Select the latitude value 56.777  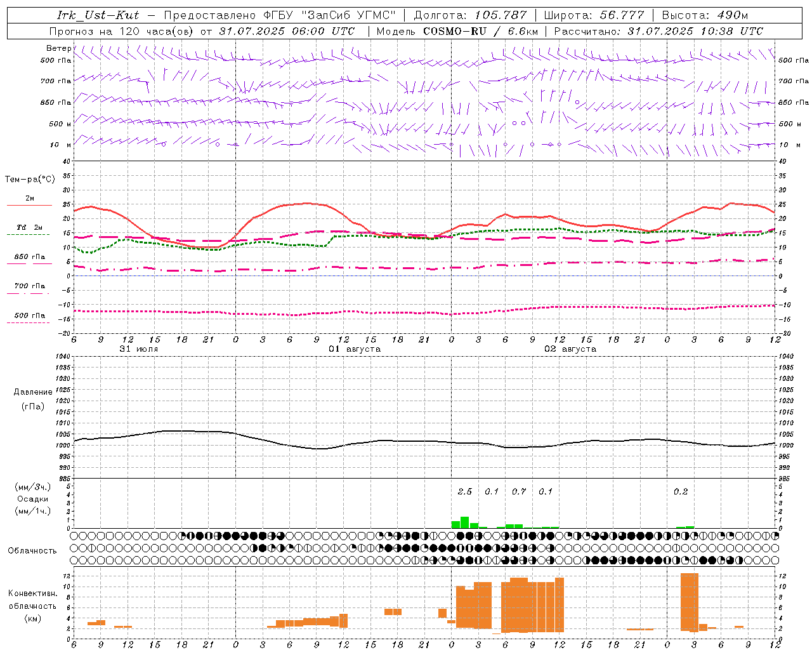pyautogui.click(x=623, y=15)
